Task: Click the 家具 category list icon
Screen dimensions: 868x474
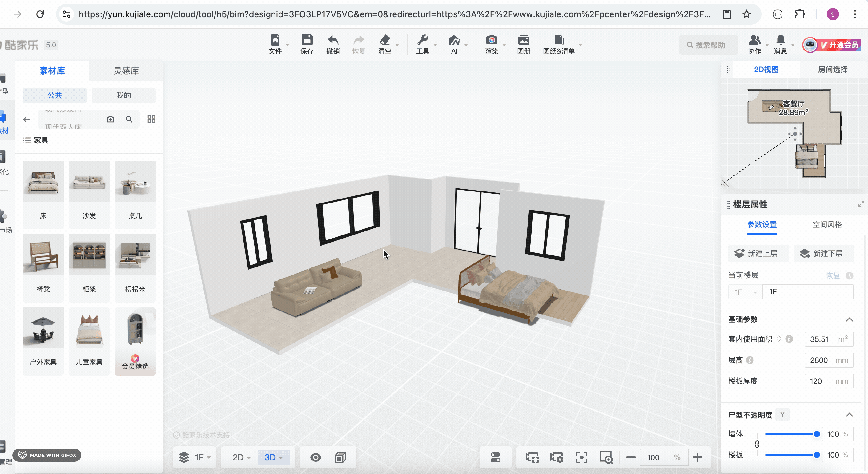Action: (27, 140)
